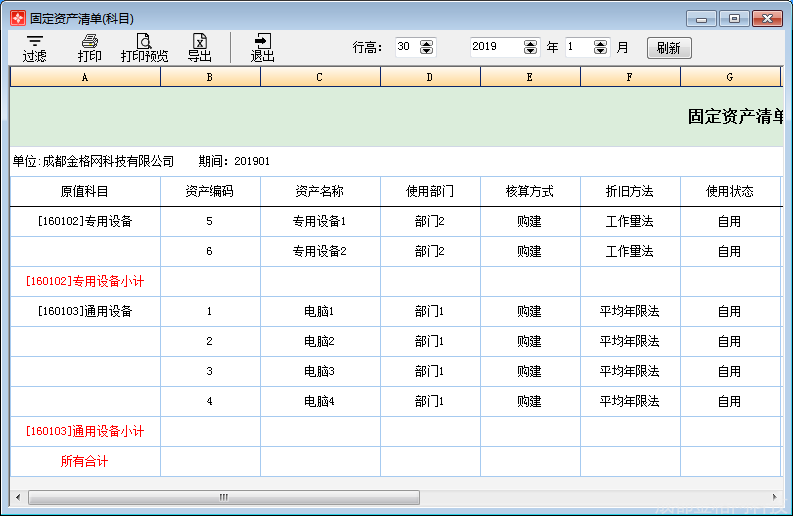Decrease the month spinner value

pos(600,51)
